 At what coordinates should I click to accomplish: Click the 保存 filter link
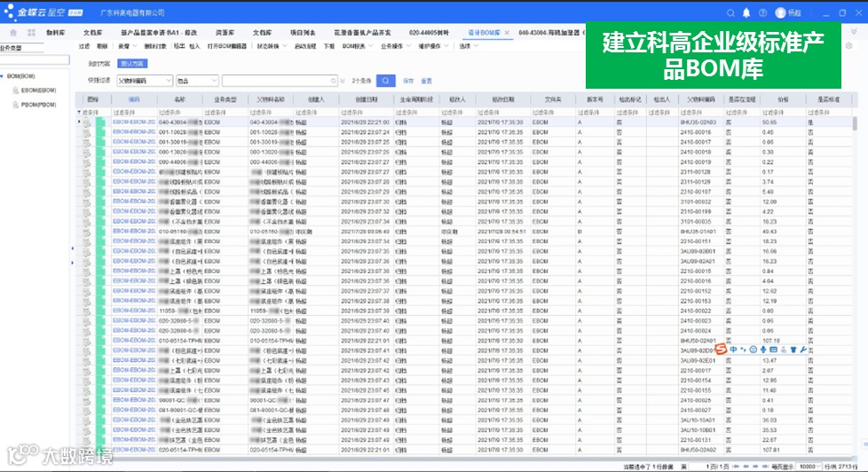click(408, 81)
